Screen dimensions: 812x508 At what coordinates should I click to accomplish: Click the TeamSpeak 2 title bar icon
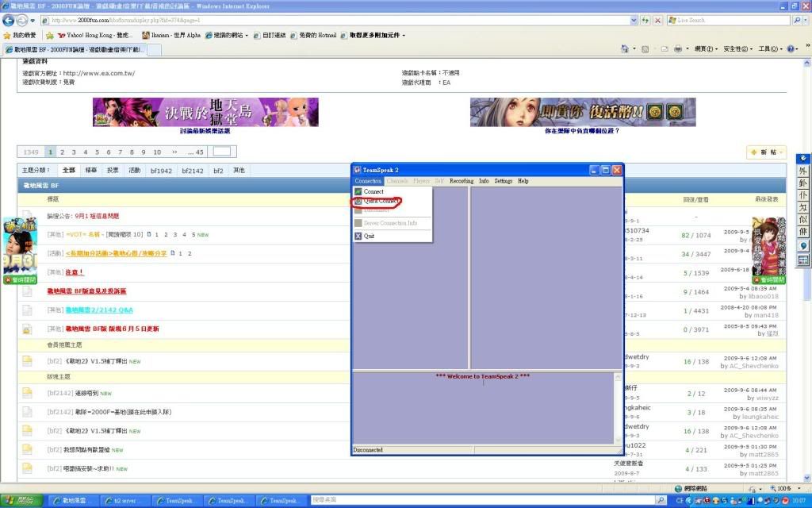tap(358, 170)
